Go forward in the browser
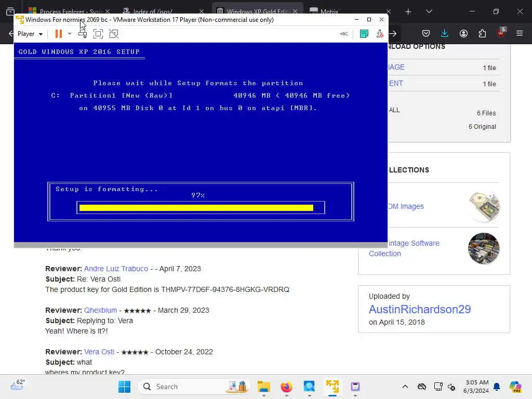 [393, 33]
